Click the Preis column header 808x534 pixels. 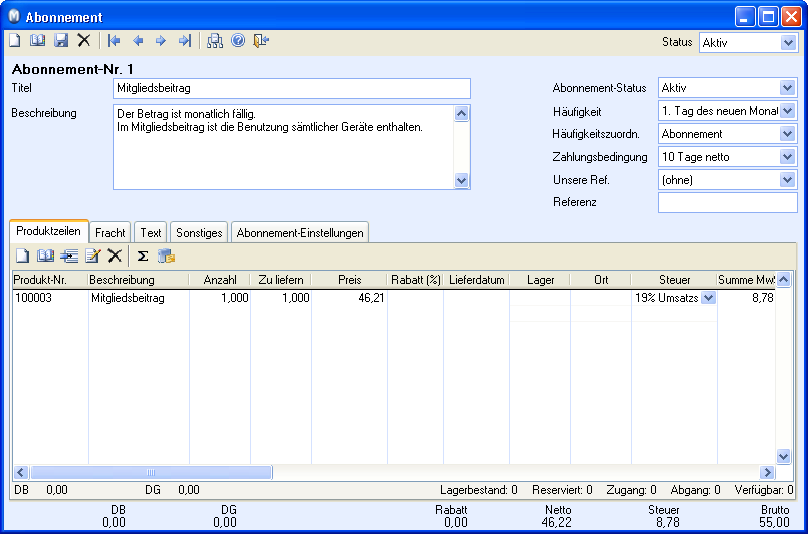pos(349,280)
